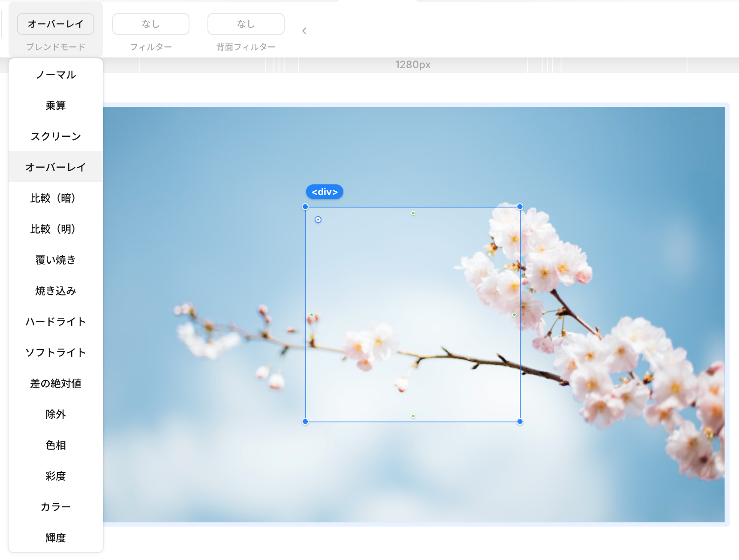Select ノーマル blend mode

[56, 75]
